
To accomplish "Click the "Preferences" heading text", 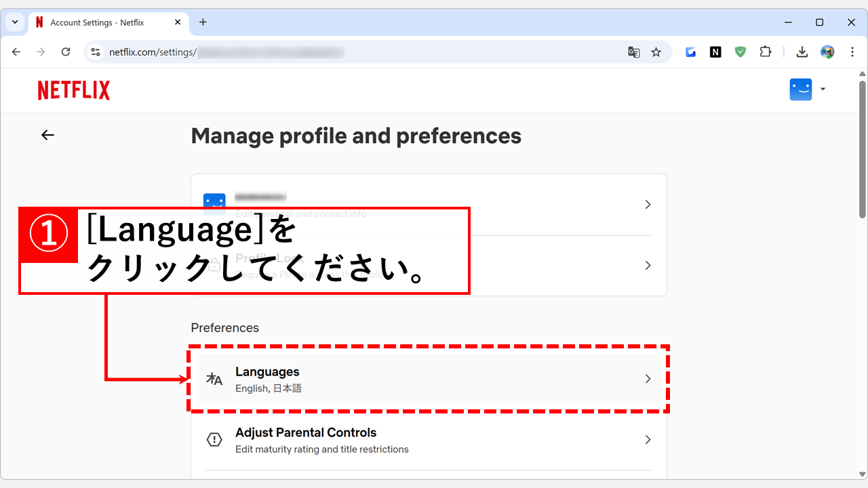I will 225,328.
